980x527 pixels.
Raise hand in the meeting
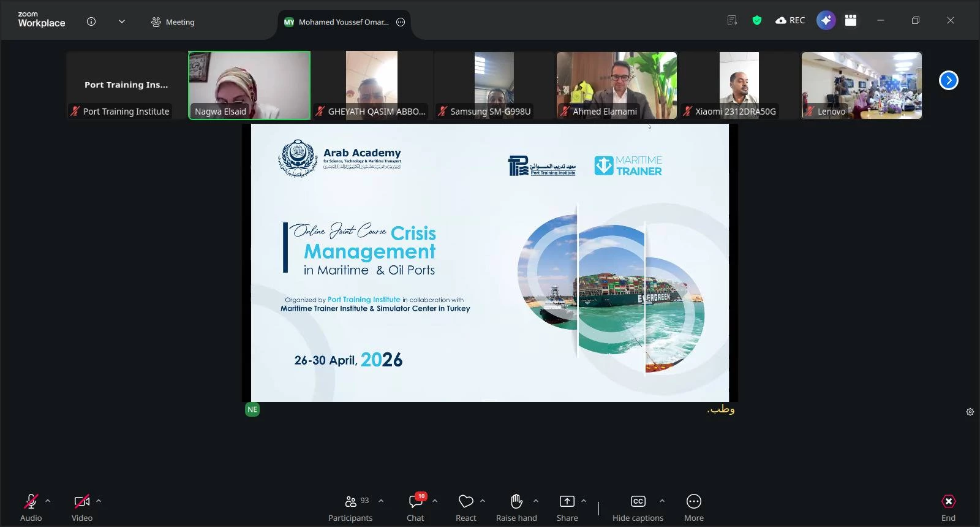click(x=516, y=507)
